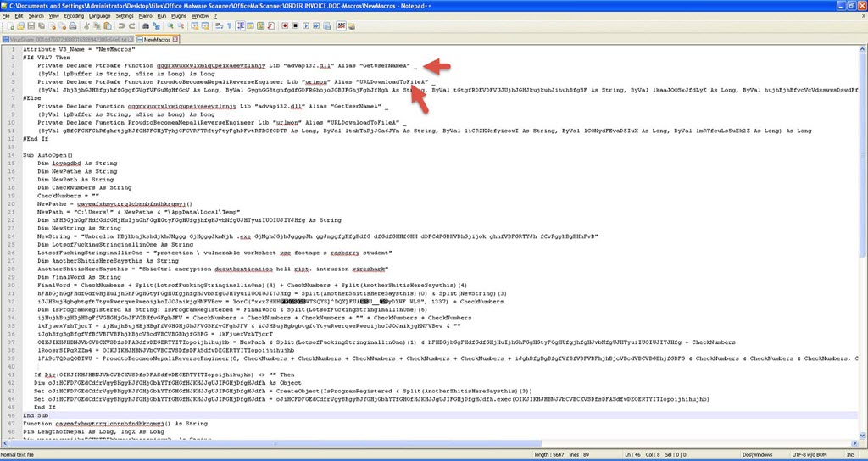The image size is (868, 461).
Task: Play back the recorded macro
Action: (x=305, y=26)
